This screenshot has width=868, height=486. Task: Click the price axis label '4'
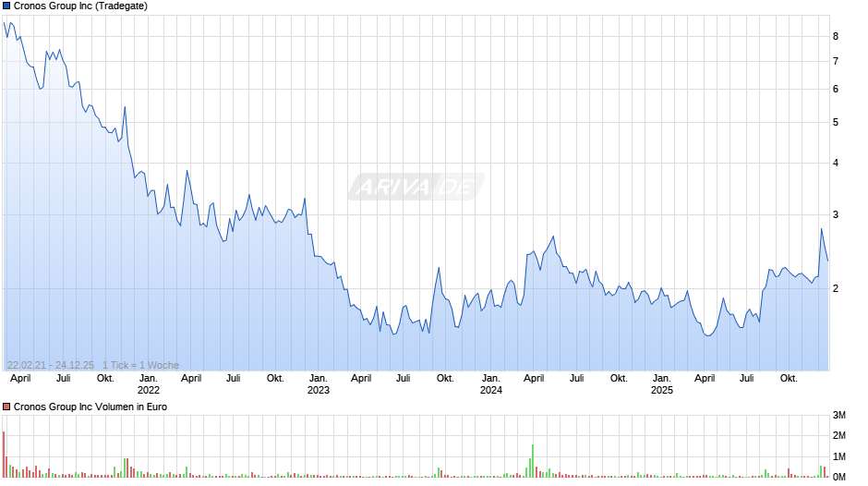[x=836, y=163]
